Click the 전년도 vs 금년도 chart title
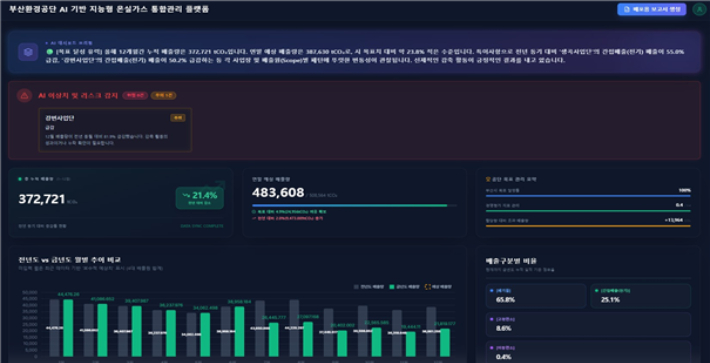Screen dimensions: 710x363 point(69,260)
